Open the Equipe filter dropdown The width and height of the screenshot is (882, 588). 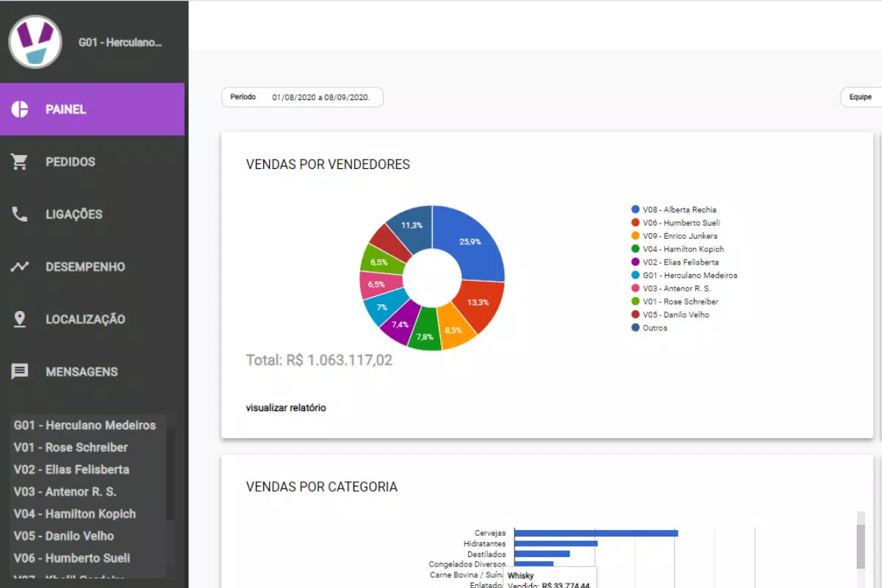coord(861,97)
